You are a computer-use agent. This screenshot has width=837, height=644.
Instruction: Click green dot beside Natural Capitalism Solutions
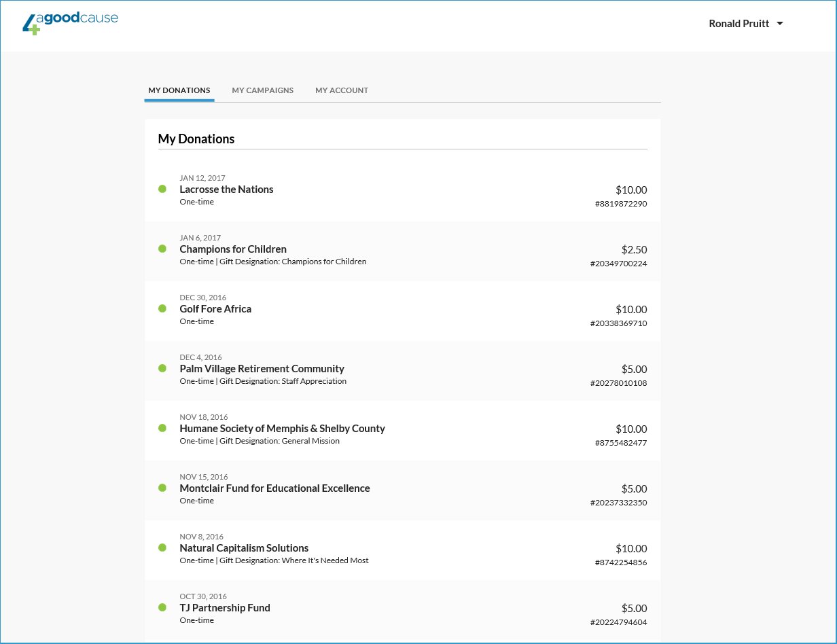click(162, 548)
